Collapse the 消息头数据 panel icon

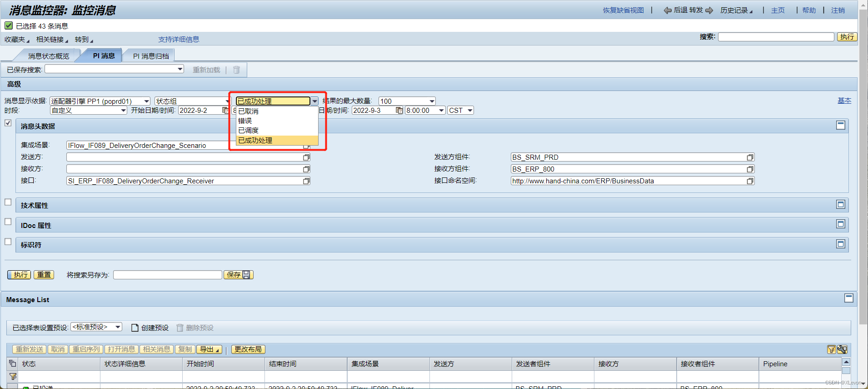tap(841, 125)
